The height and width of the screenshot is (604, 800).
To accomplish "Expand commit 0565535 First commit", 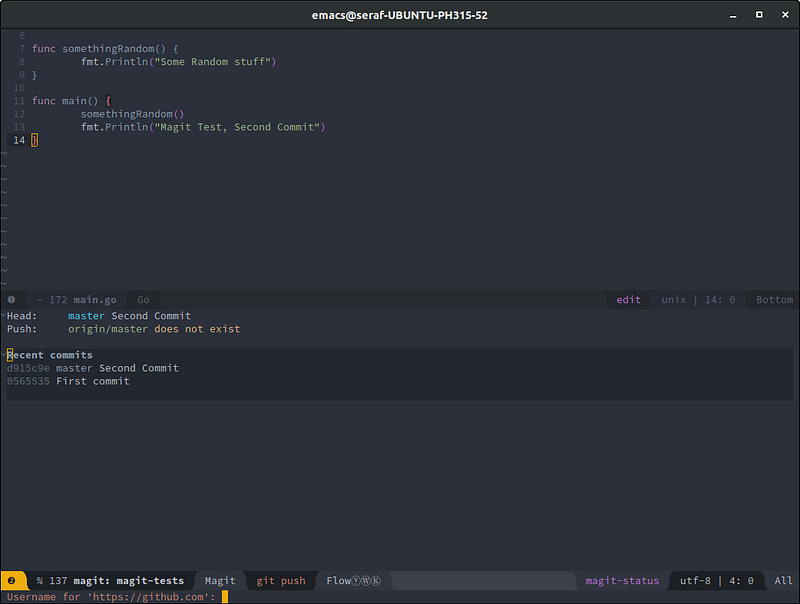I will (x=68, y=381).
